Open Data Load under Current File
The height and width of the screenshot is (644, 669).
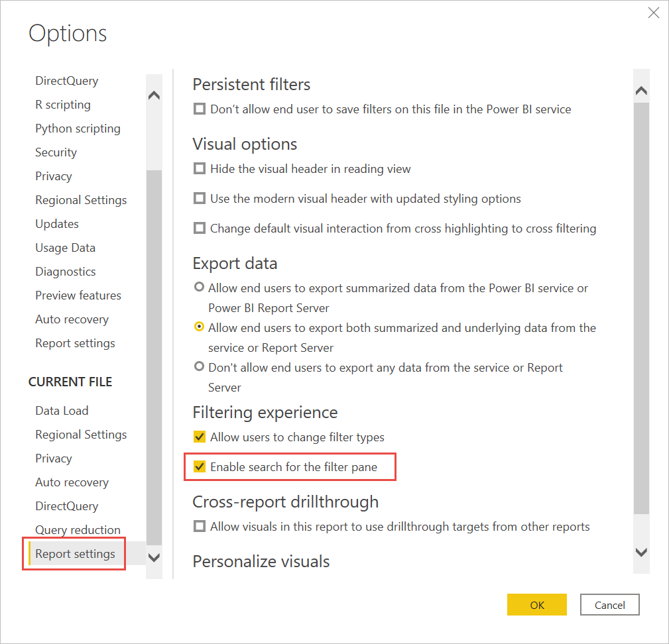62,410
